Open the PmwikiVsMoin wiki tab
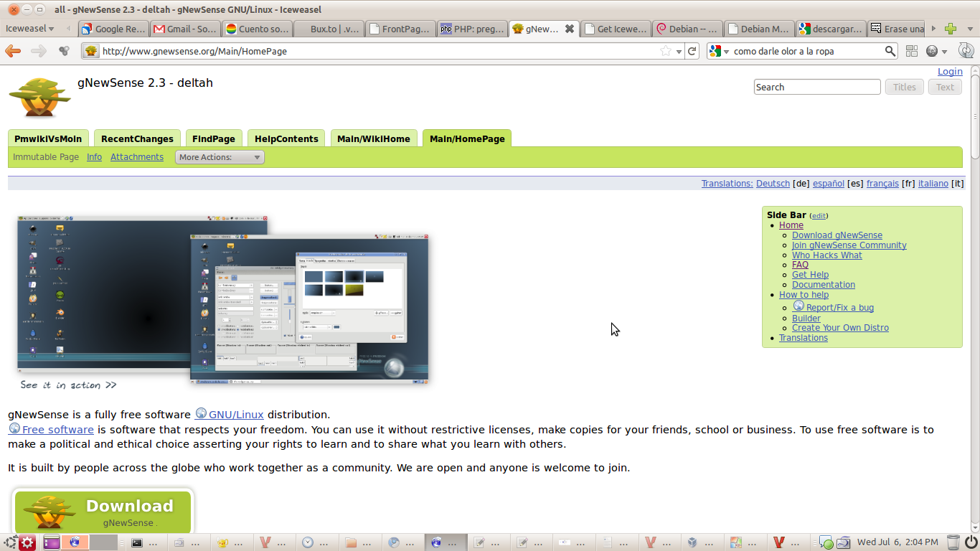The width and height of the screenshot is (980, 551). [48, 138]
